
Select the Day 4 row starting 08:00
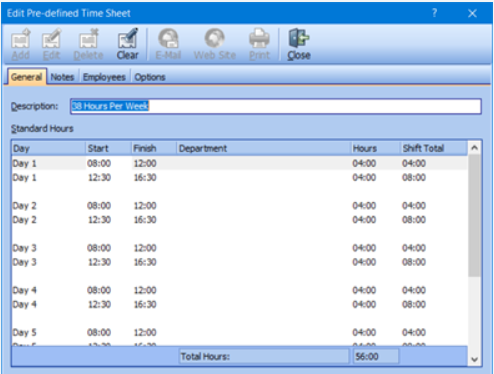tap(239, 290)
